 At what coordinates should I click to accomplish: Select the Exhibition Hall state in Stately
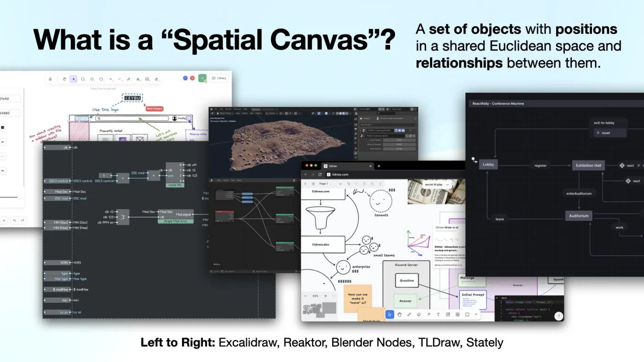click(588, 165)
